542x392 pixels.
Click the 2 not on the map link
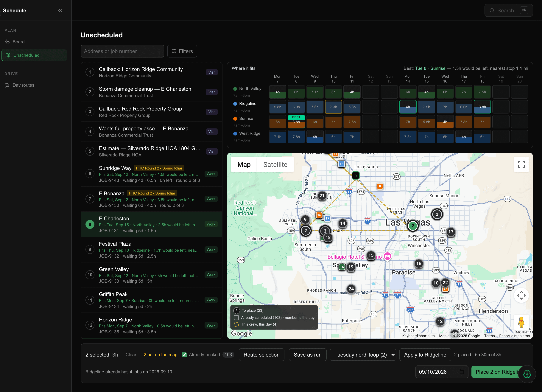tap(160, 355)
